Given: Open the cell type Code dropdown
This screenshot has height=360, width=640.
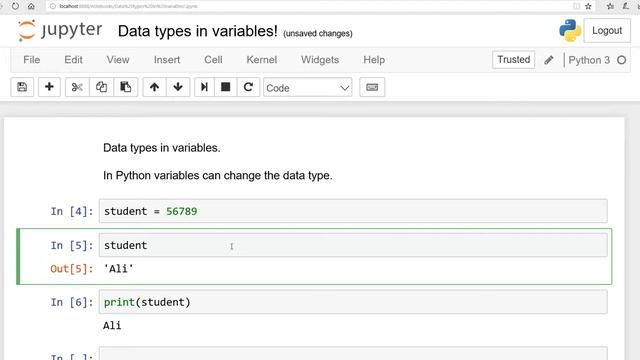Looking at the screenshot, I should 308,87.
